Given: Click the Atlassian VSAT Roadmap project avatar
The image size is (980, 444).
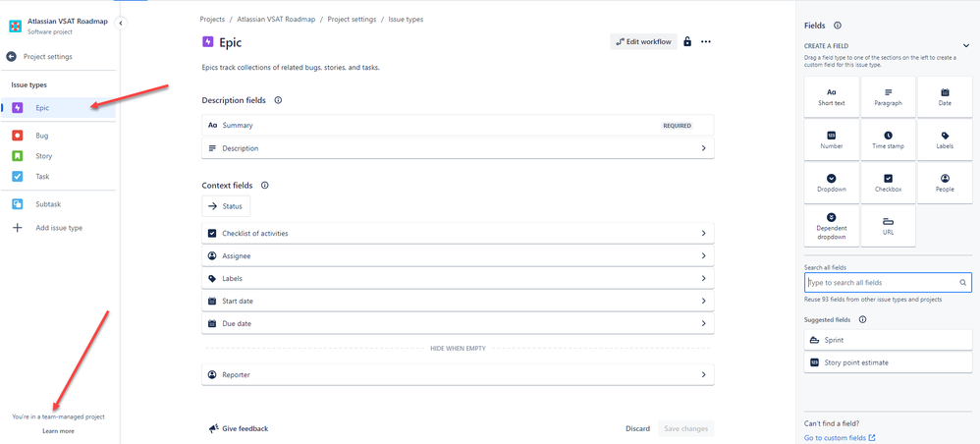Looking at the screenshot, I should point(15,27).
